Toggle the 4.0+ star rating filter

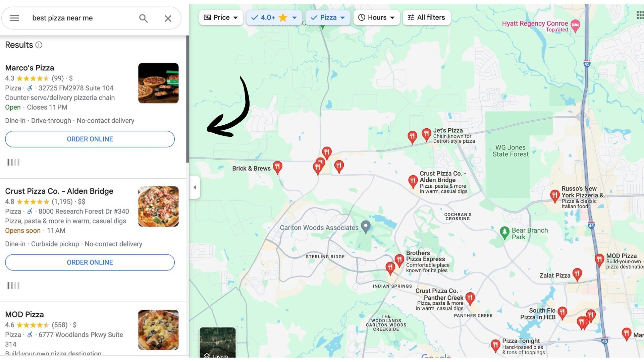pos(274,17)
